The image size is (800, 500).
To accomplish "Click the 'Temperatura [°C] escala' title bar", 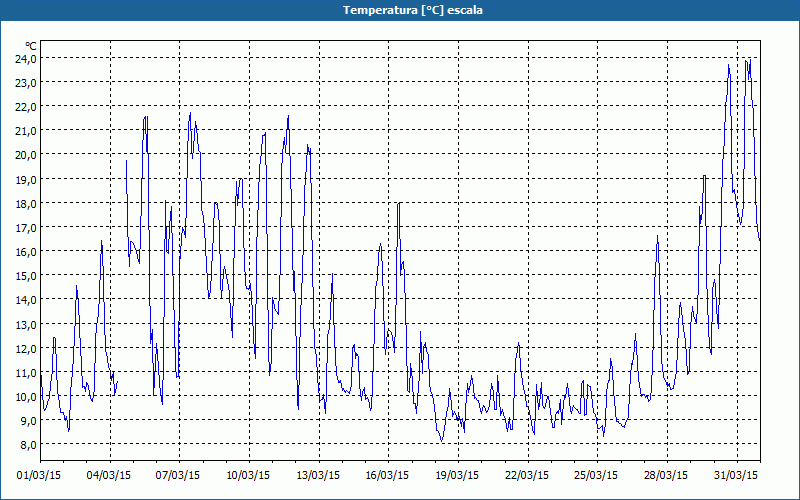I will 400,10.
